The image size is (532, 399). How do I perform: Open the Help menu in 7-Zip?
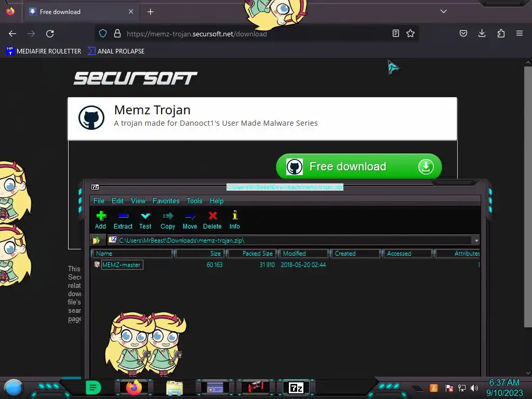217,201
